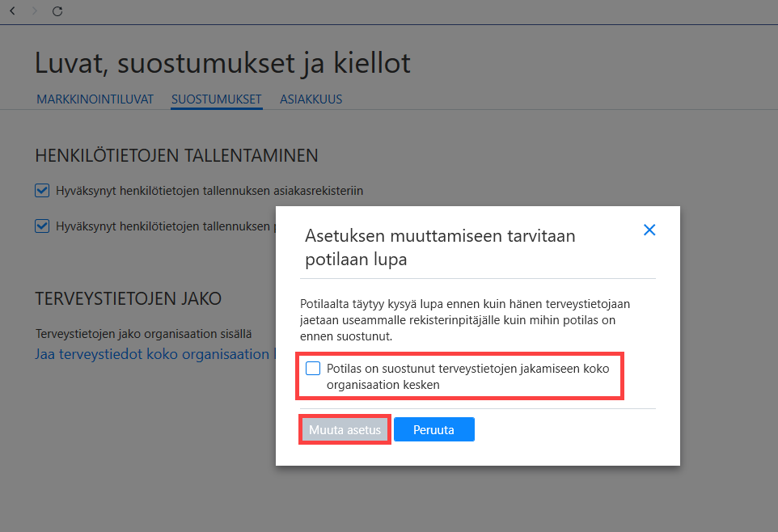Go back with the browser back arrow

13,11
